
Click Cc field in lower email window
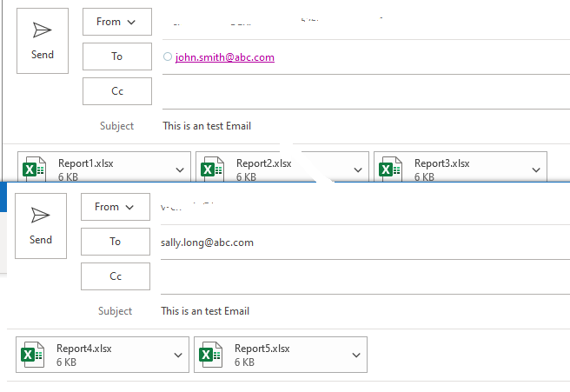pyautogui.click(x=365, y=277)
